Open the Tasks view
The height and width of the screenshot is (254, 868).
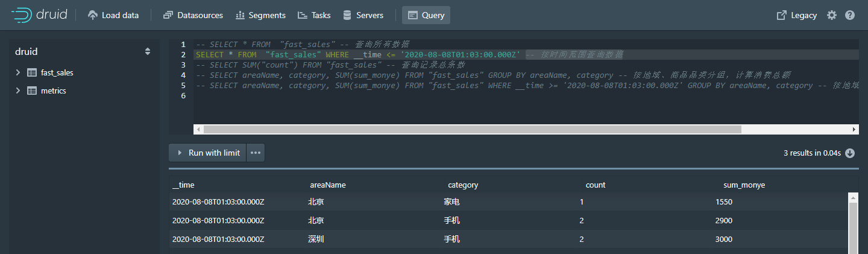pos(314,15)
